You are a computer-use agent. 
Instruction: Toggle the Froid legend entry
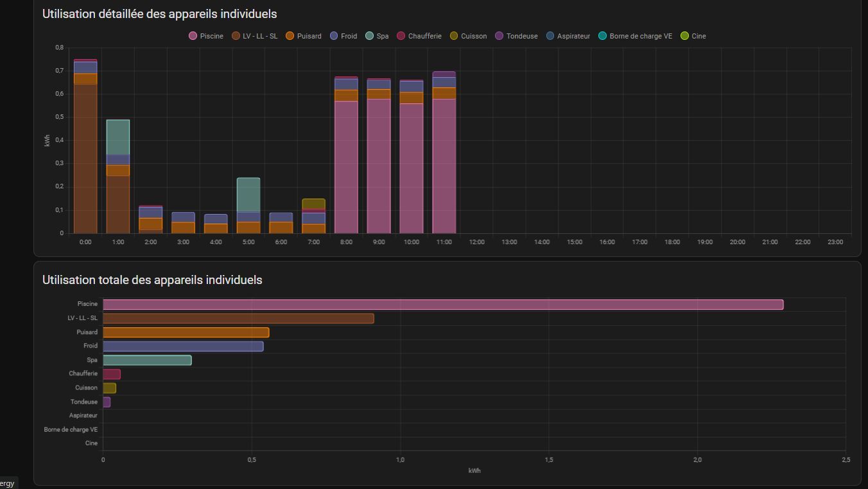coord(343,36)
